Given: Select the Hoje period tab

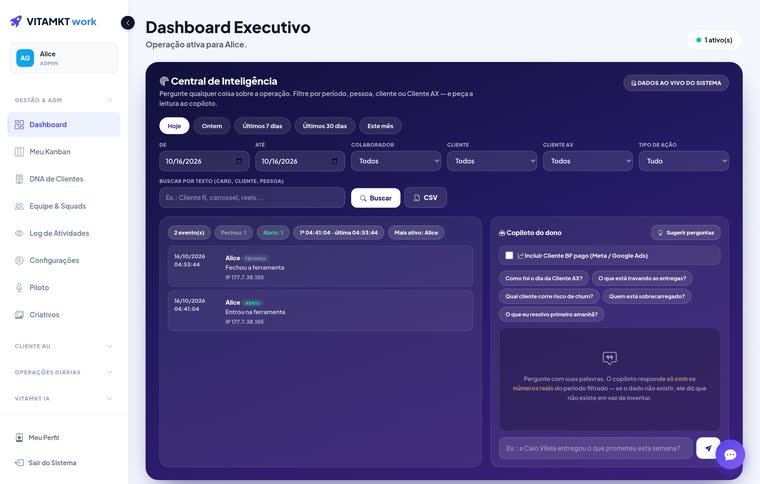Looking at the screenshot, I should coord(174,126).
